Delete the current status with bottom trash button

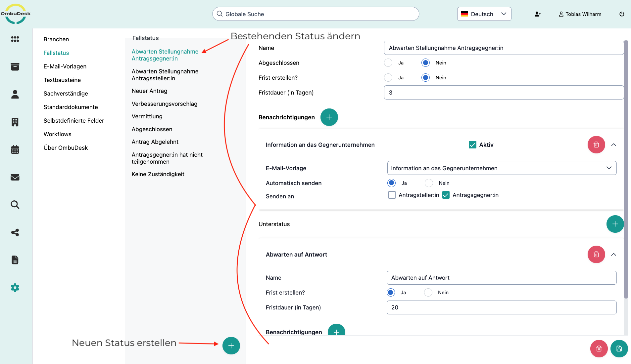(x=599, y=349)
